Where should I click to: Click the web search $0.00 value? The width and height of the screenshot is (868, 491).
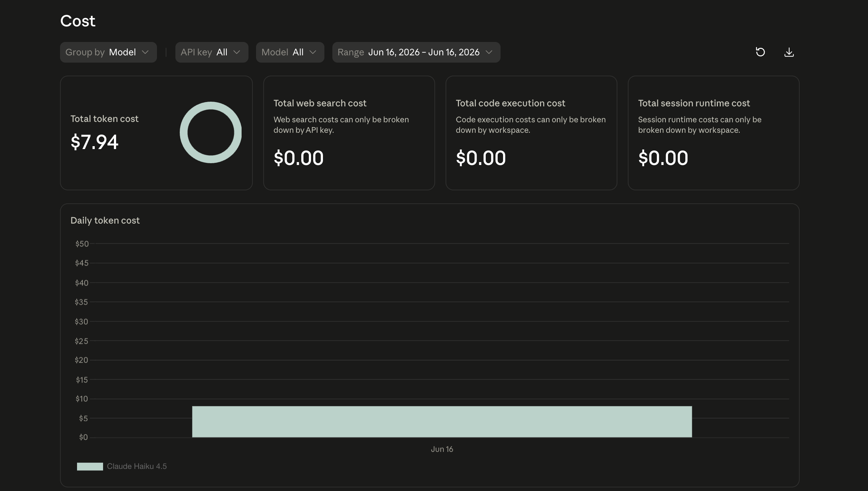point(298,158)
